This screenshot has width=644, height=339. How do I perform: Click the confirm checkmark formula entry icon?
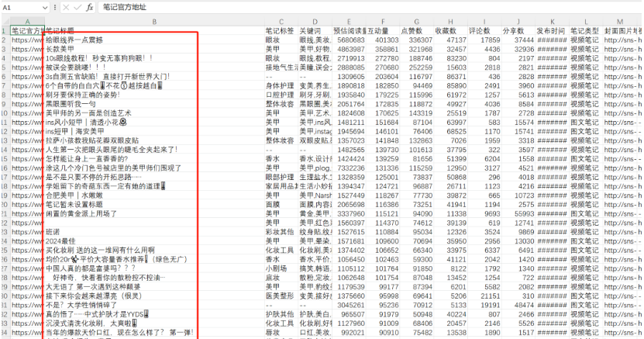click(77, 8)
